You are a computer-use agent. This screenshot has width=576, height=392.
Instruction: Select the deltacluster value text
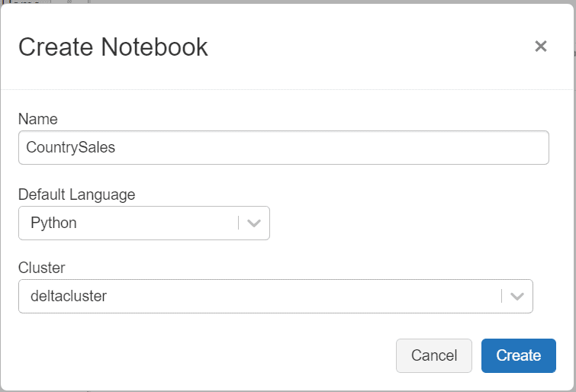[x=69, y=297]
